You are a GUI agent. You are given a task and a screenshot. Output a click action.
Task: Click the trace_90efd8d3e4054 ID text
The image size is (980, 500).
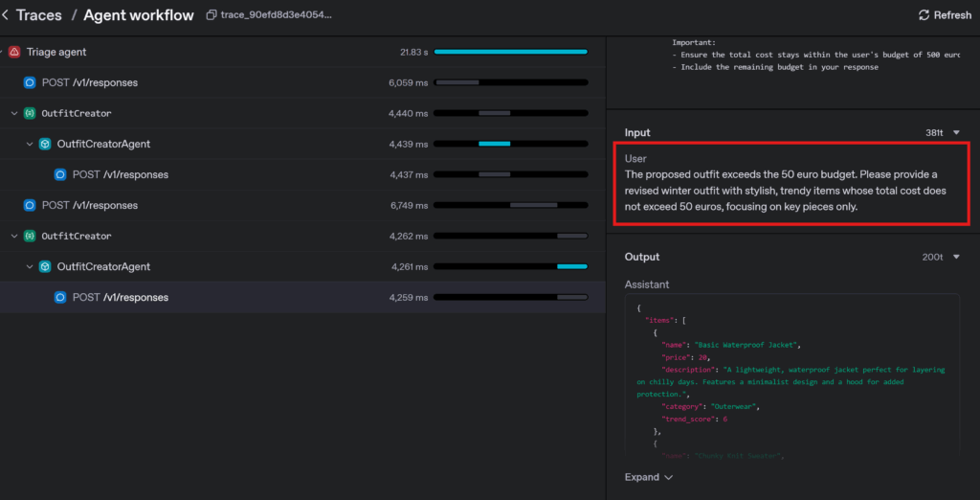pyautogui.click(x=277, y=15)
